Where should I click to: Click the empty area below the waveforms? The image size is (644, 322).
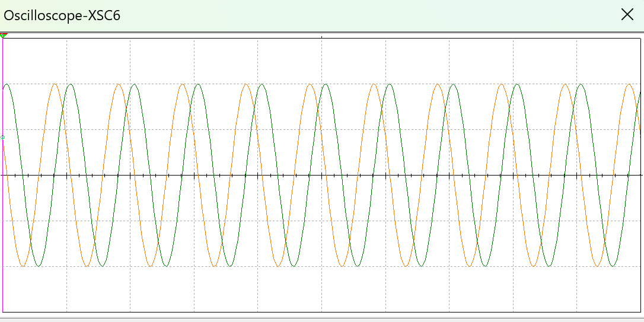click(321, 294)
